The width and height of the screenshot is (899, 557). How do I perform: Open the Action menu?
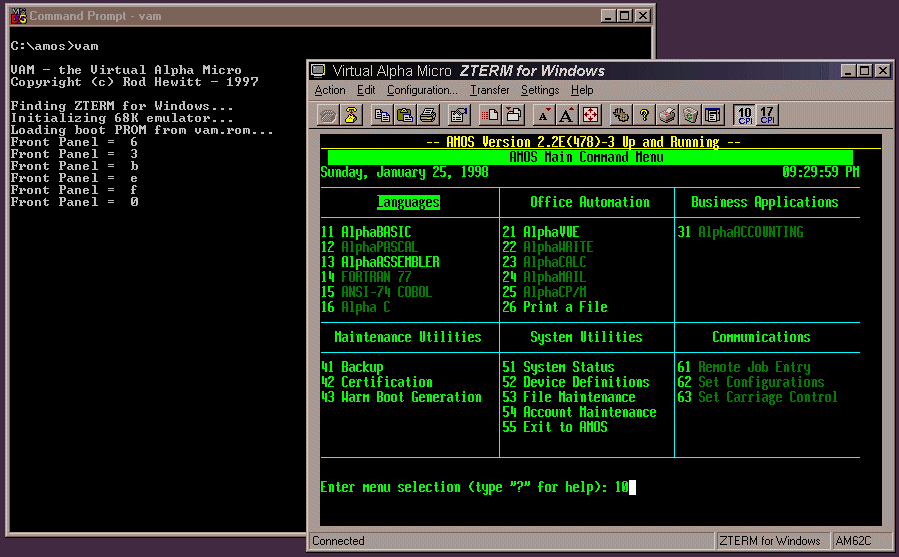(x=330, y=90)
